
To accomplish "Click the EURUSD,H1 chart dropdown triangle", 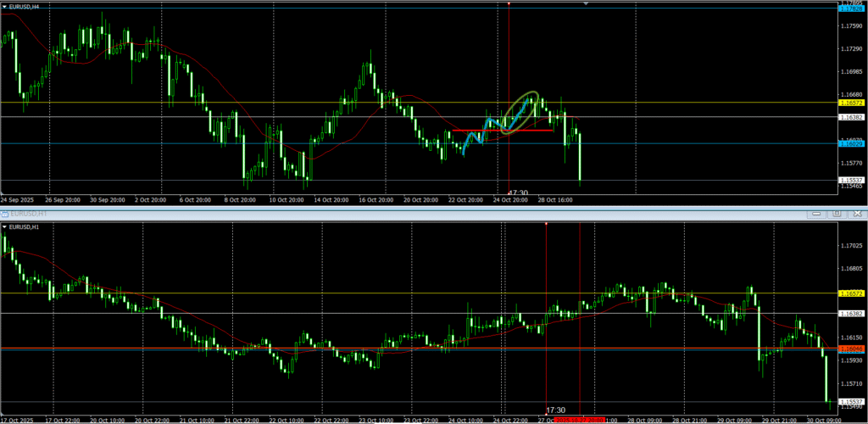I will point(5,227).
